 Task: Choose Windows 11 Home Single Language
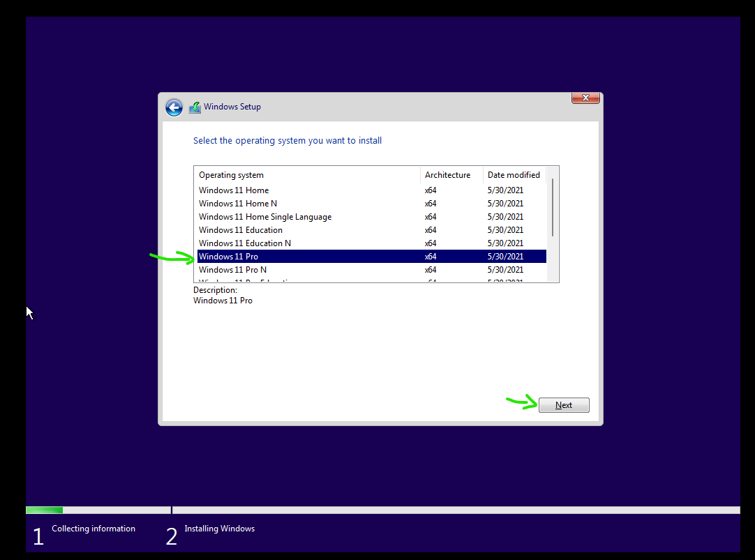(x=372, y=217)
